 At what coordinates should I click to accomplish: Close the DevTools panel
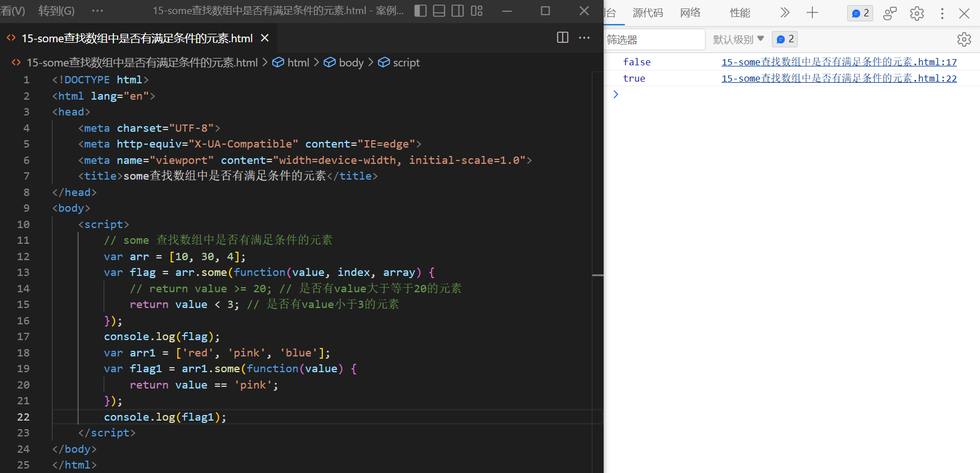(x=964, y=13)
